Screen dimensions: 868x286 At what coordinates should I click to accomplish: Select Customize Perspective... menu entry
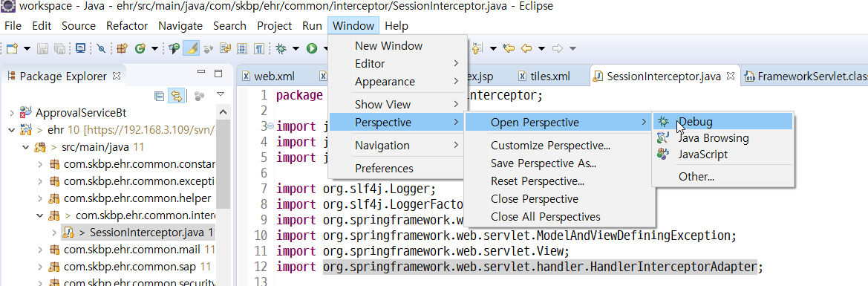tap(559, 146)
